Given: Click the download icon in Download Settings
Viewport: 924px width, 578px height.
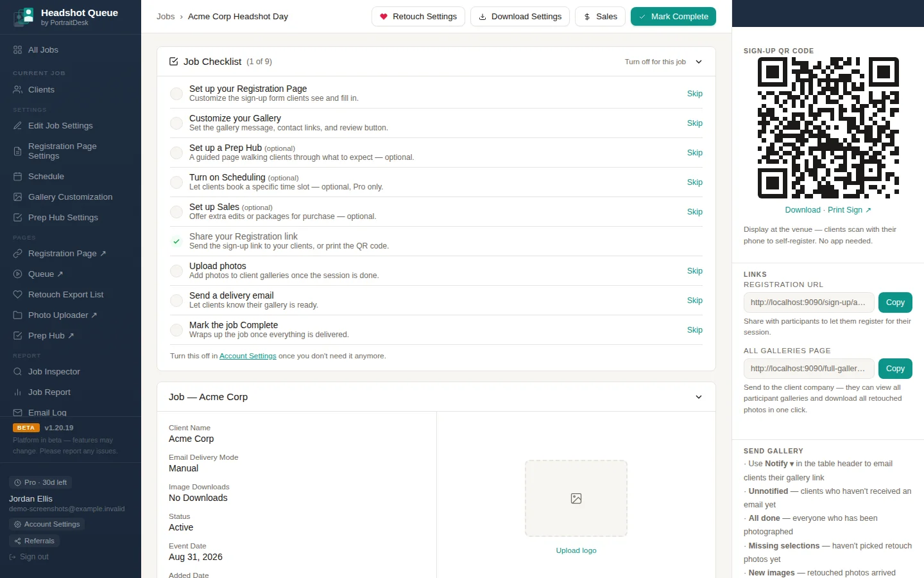Looking at the screenshot, I should point(483,17).
